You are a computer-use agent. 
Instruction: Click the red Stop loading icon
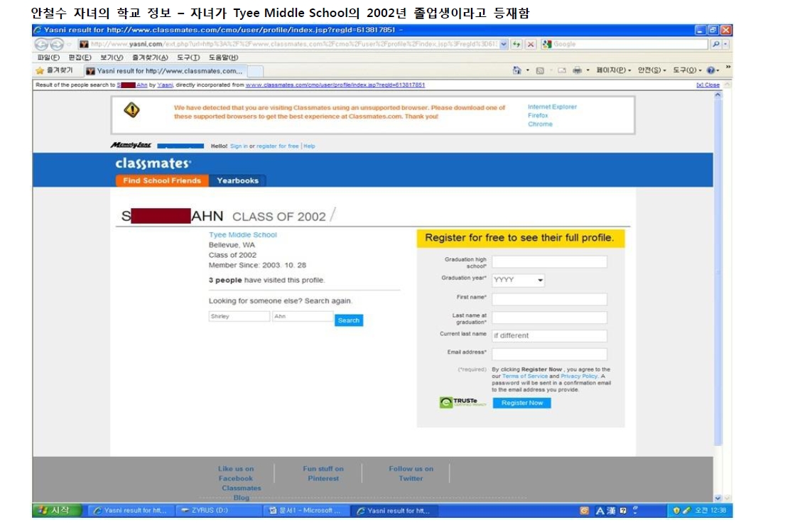[531, 44]
